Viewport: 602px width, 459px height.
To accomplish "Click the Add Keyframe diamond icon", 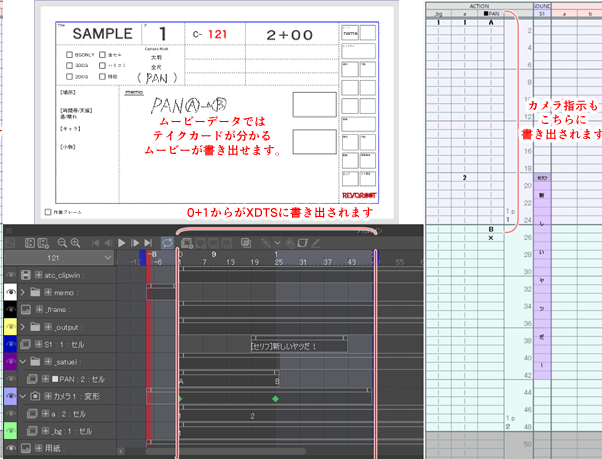I will 291,243.
